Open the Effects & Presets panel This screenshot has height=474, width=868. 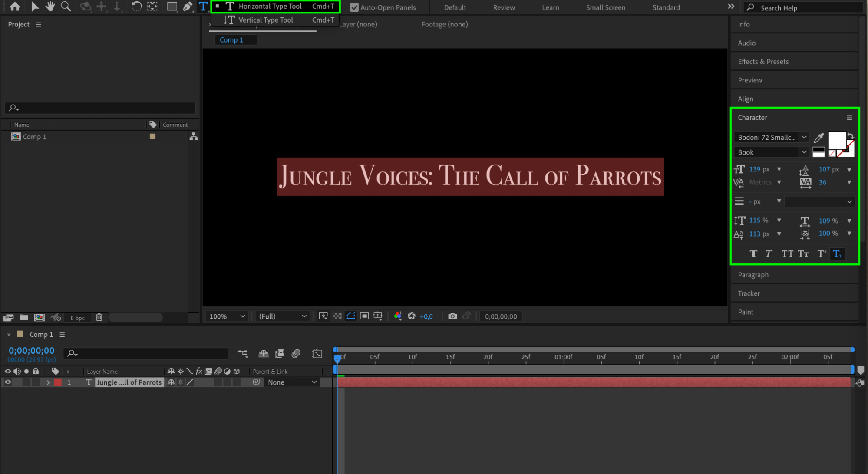[x=763, y=62]
